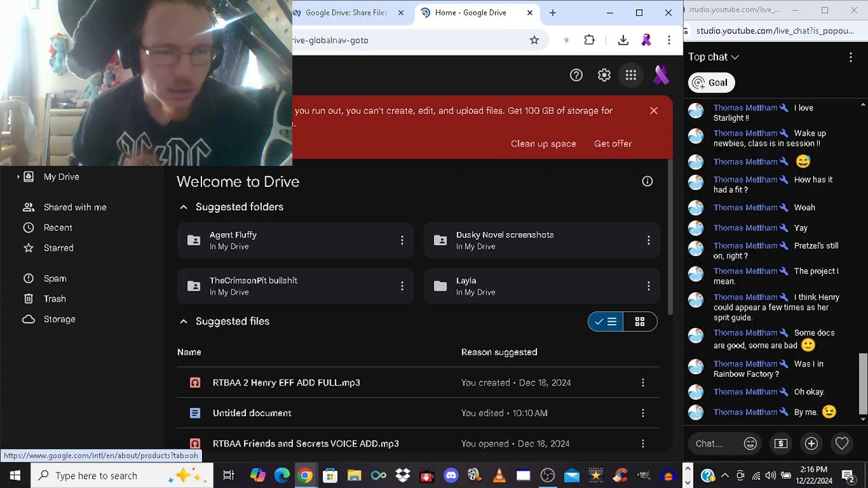Switch to list layout view

[606, 322]
